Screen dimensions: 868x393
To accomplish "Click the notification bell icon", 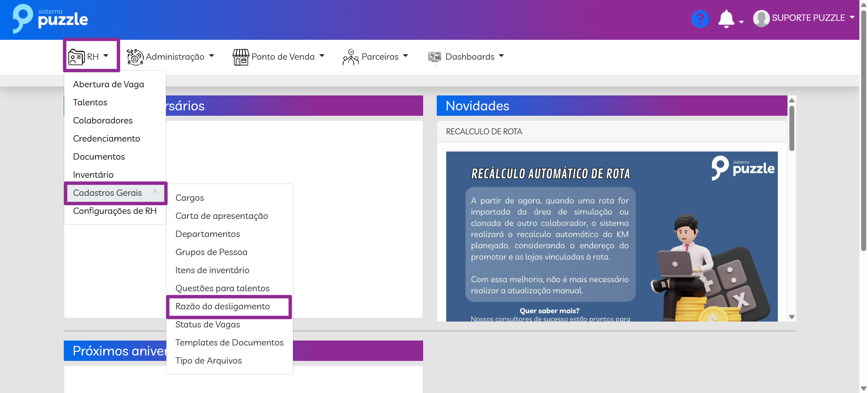I will (726, 19).
